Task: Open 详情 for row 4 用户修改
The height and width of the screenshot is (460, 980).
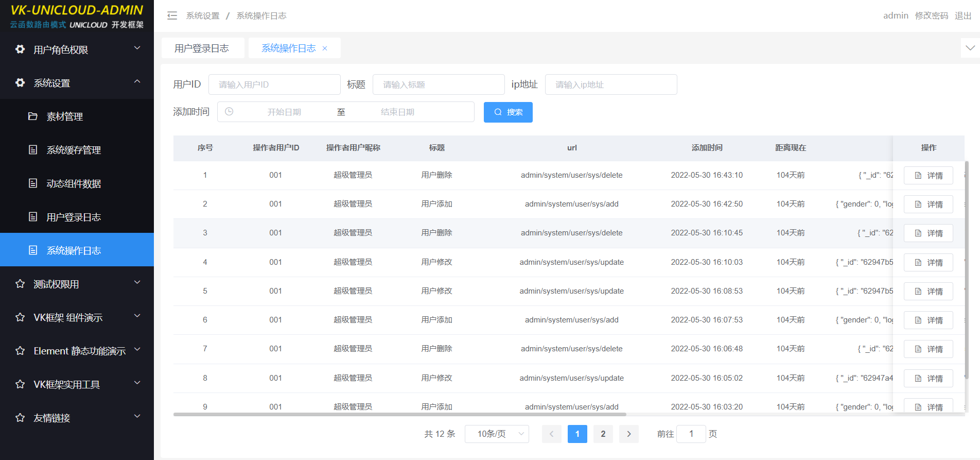Action: pyautogui.click(x=928, y=263)
